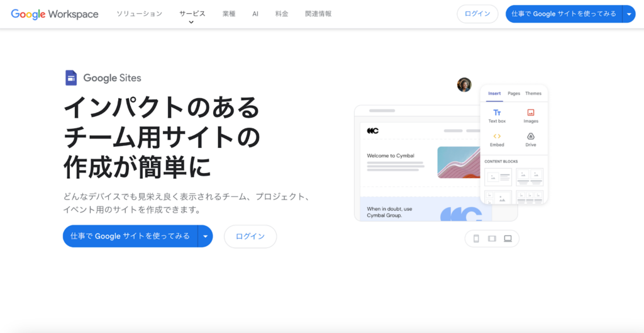Select the first content block layout thumbnail
This screenshot has width=644, height=333.
498,177
